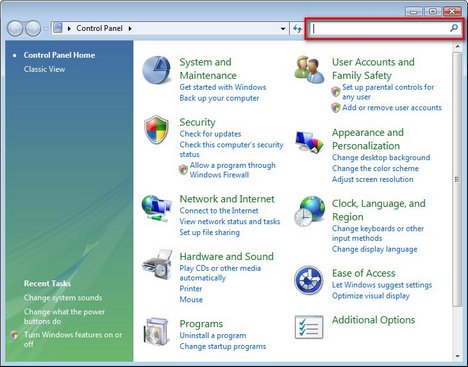Open Get started with Windows link
The image size is (468, 367).
[x=223, y=87]
